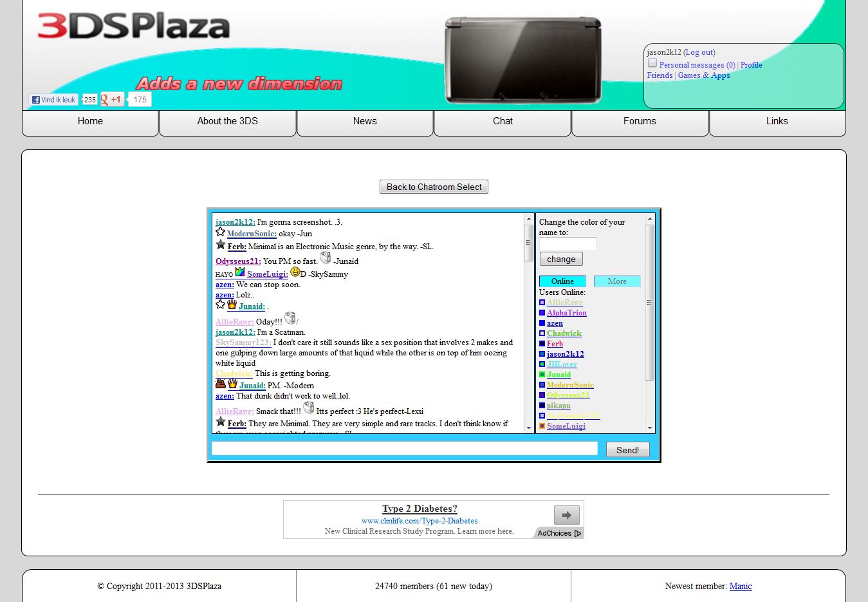View your Profile page

pyautogui.click(x=751, y=65)
